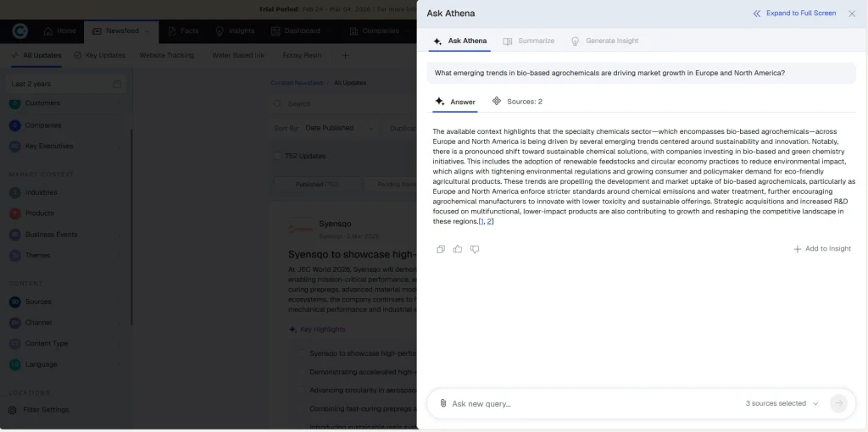Expand the Language filter

pos(65,364)
